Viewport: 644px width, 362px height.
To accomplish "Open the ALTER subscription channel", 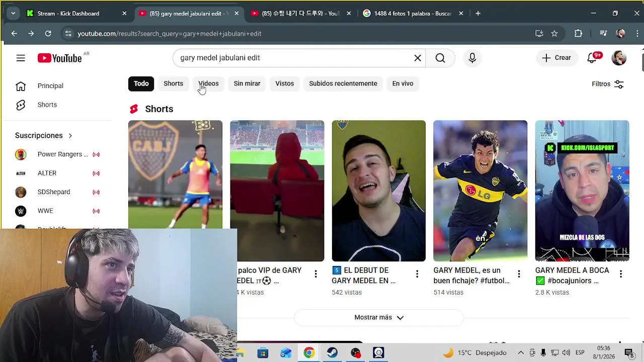I will (58, 173).
